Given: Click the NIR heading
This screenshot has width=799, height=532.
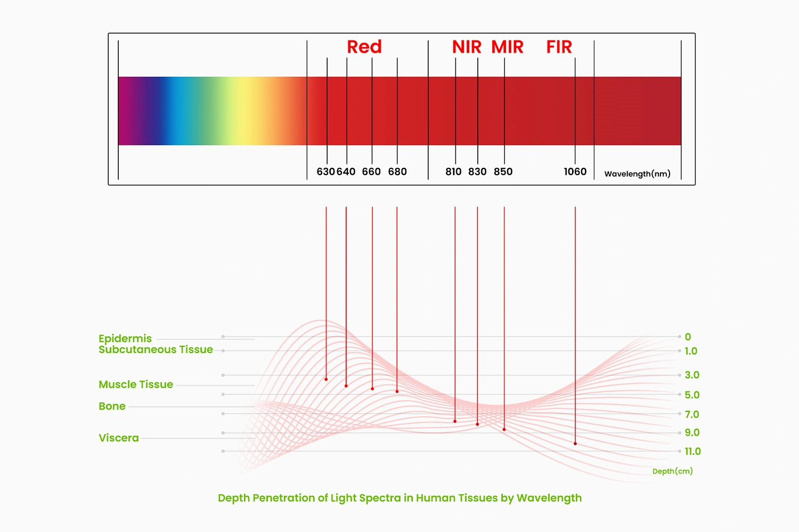Looking at the screenshot, I should coord(467,47).
